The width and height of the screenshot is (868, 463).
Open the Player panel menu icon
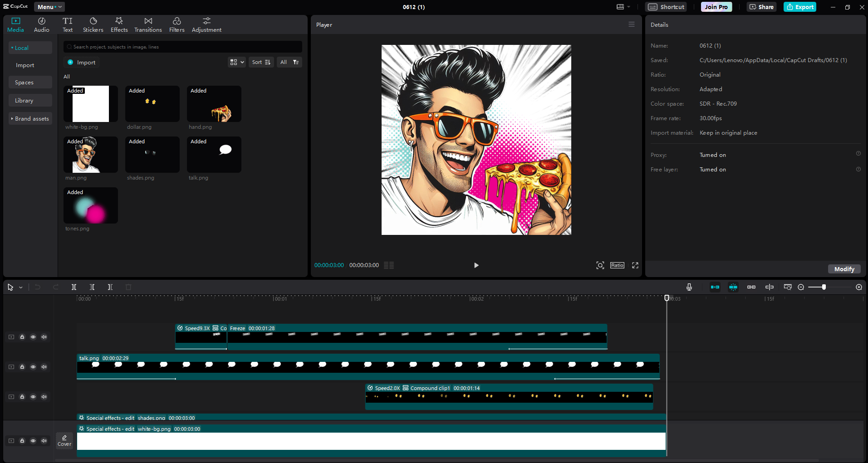(632, 24)
